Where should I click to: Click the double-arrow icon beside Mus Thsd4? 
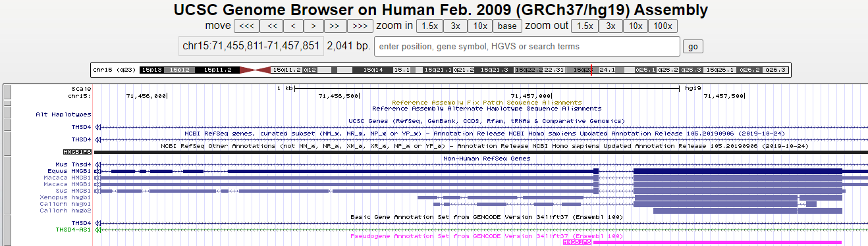(x=98, y=164)
